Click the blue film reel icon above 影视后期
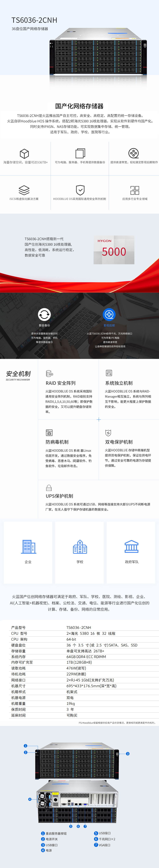This screenshot has height=868, width=159. pos(109,314)
